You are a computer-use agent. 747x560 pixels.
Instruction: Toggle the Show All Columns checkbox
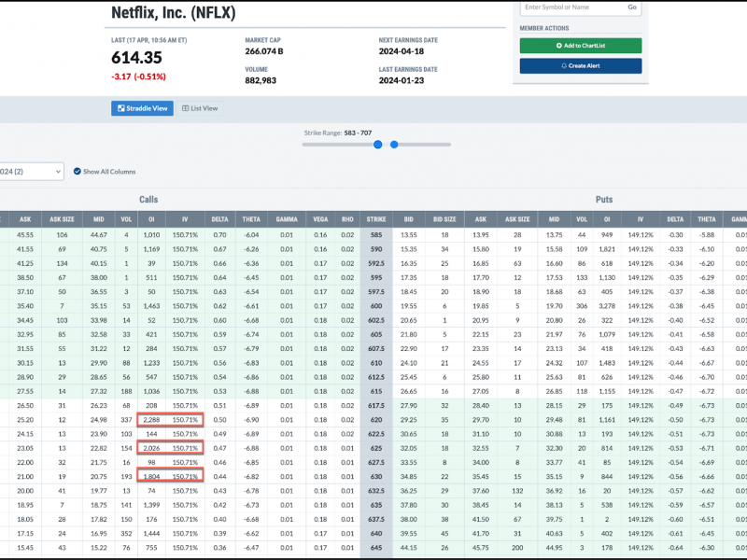click(78, 172)
